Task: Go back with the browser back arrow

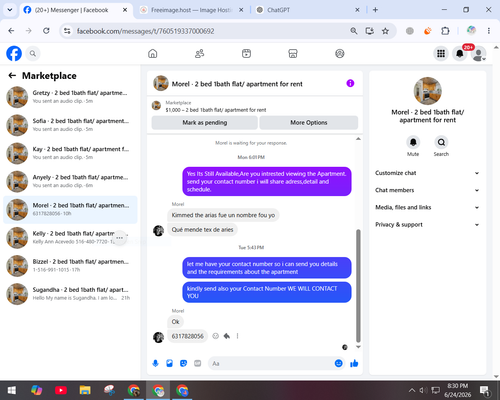Action: [11, 31]
